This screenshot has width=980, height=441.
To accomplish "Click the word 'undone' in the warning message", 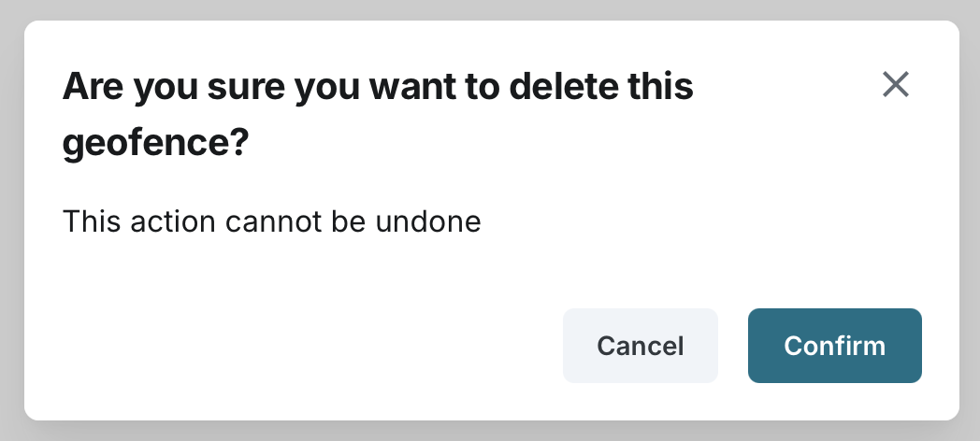I will [427, 222].
